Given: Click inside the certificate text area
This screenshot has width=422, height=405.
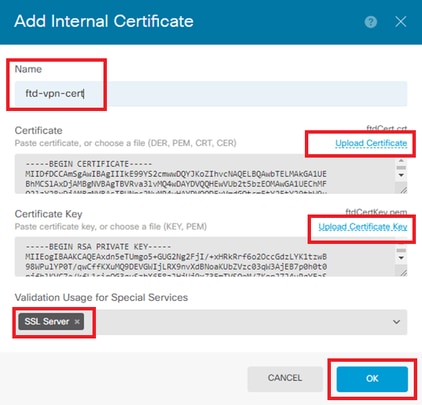Looking at the screenshot, I should click(205, 174).
